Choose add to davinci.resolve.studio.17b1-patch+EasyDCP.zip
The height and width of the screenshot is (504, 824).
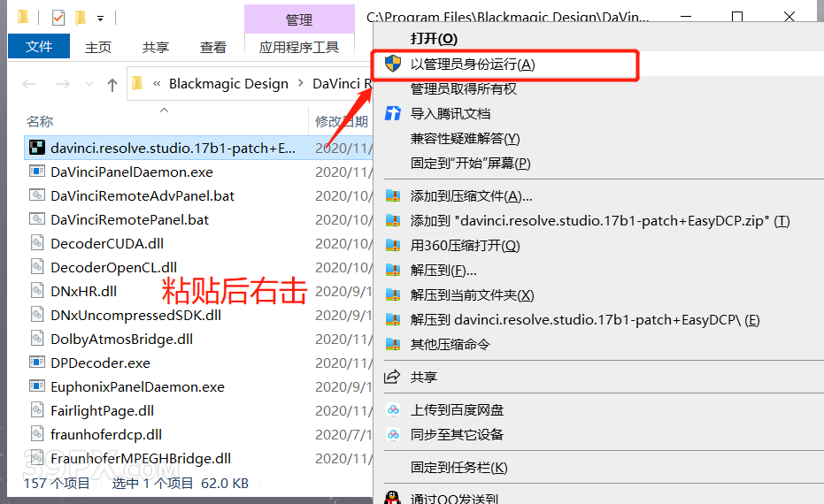point(598,221)
